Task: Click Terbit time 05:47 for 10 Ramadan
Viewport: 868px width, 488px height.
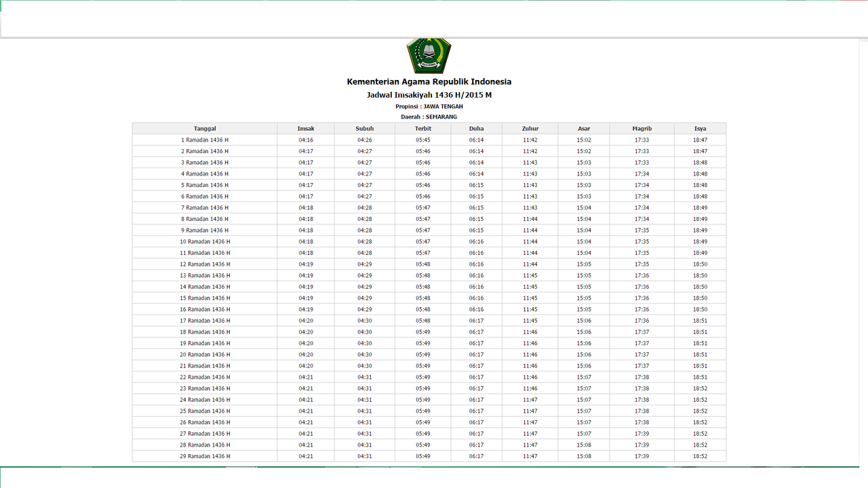Action: pos(423,242)
